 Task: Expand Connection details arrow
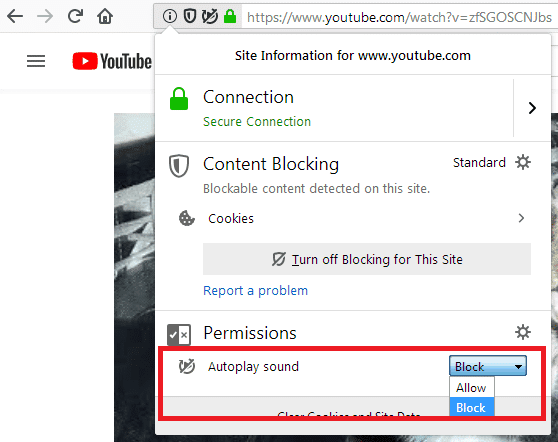click(x=532, y=108)
